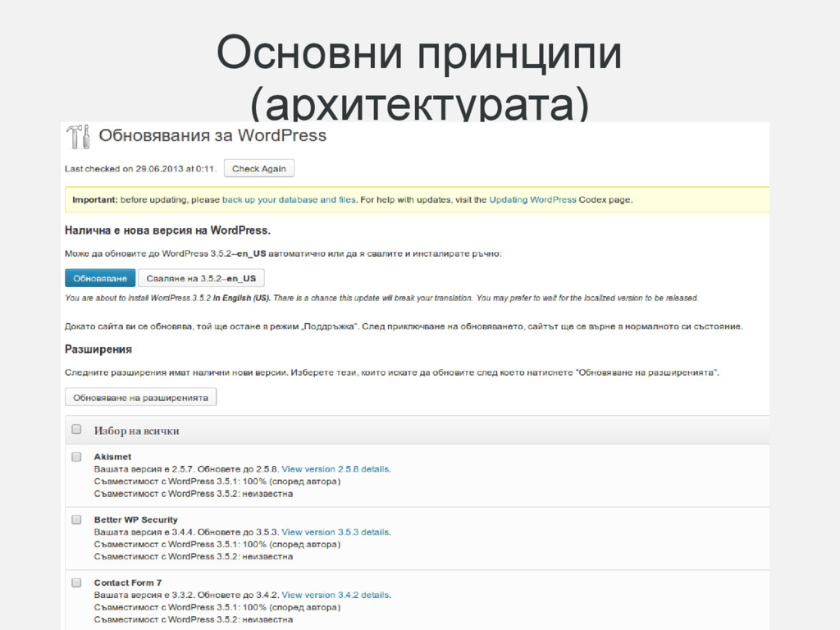Click the line starting 'Докато сайта ви се обновява'
The width and height of the screenshot is (840, 630).
pyautogui.click(x=404, y=326)
